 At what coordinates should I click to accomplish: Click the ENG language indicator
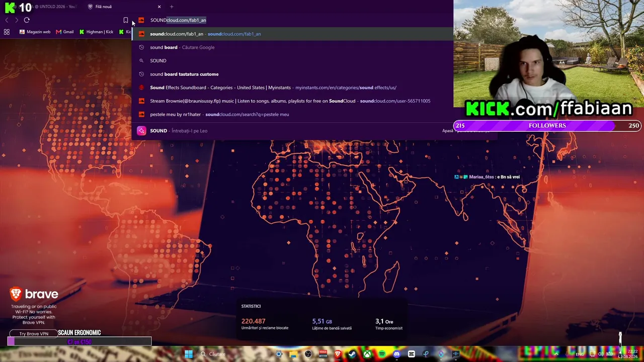click(580, 354)
